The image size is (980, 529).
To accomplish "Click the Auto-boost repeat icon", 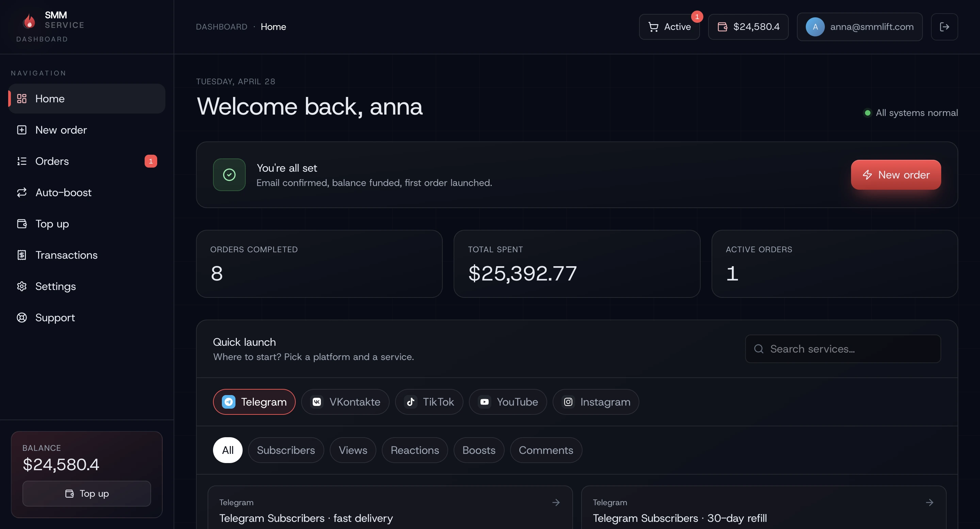I will (22, 192).
